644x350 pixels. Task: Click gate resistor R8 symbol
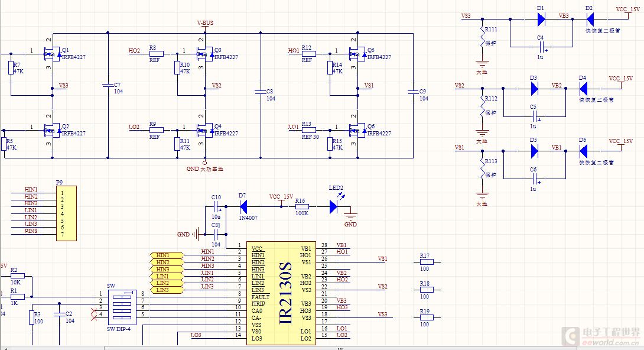pyautogui.click(x=156, y=54)
